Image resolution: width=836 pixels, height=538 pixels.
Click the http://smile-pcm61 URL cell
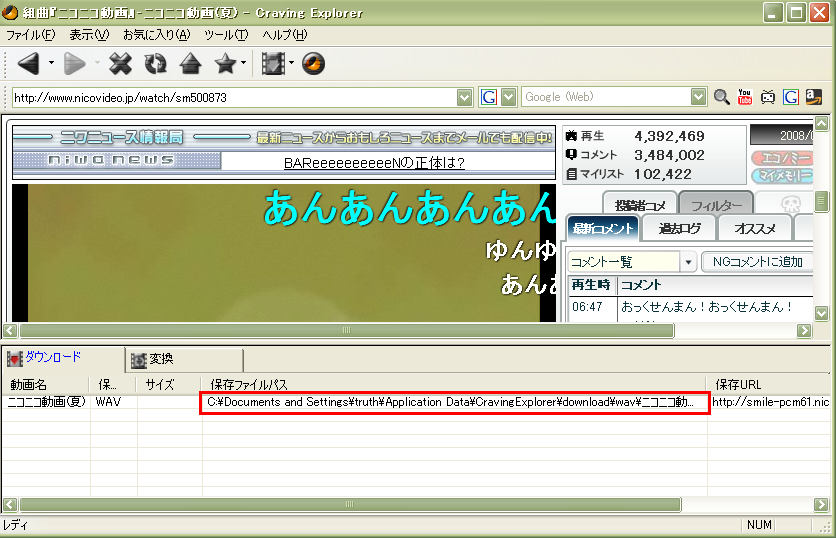(770, 402)
